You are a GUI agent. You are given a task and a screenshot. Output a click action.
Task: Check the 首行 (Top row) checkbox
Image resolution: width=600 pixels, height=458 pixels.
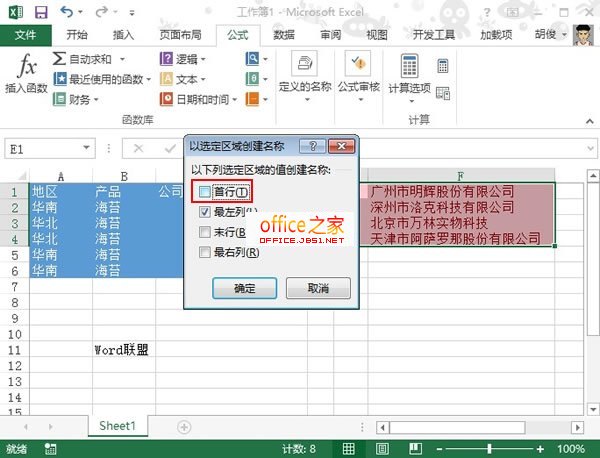click(205, 192)
